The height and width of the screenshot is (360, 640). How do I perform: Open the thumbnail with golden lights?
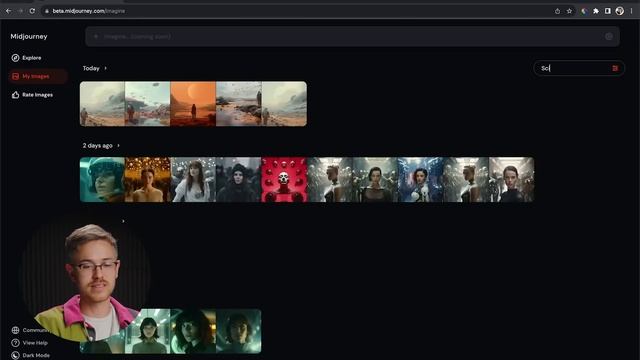coord(147,180)
